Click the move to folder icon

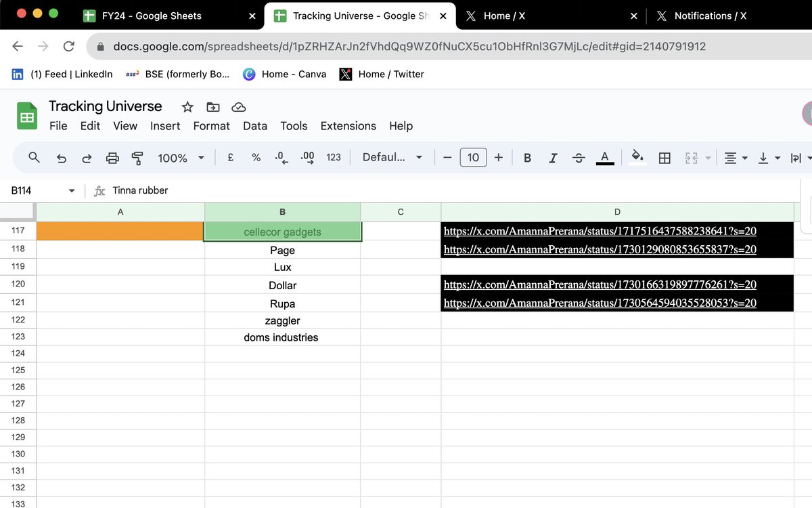[x=213, y=107]
